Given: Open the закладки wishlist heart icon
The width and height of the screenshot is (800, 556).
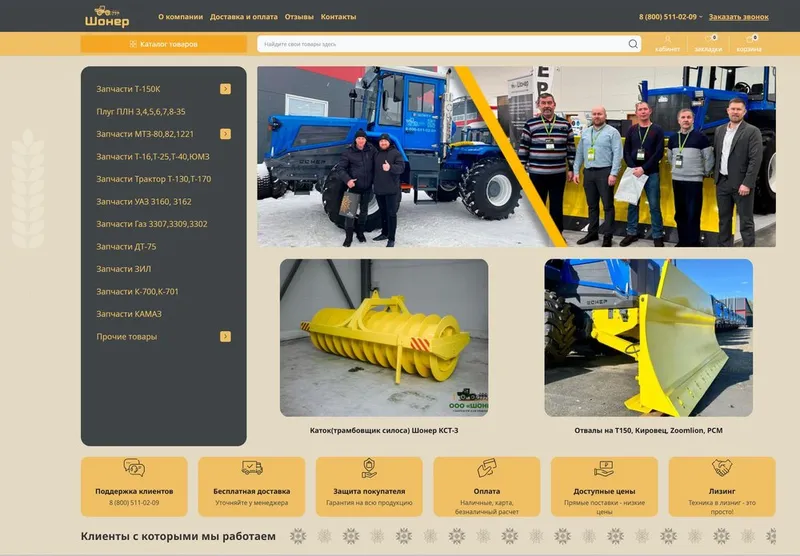Looking at the screenshot, I should click(x=708, y=39).
